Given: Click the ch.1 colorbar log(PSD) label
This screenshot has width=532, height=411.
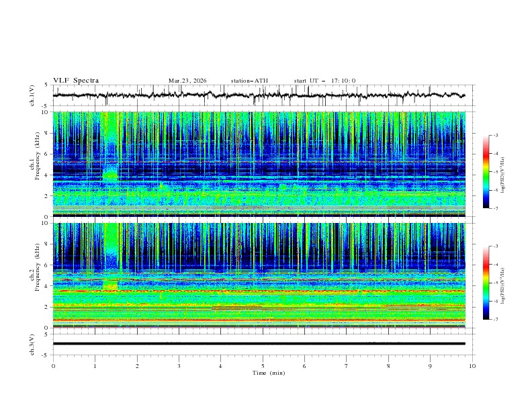Looking at the screenshot, I should tap(503, 176).
